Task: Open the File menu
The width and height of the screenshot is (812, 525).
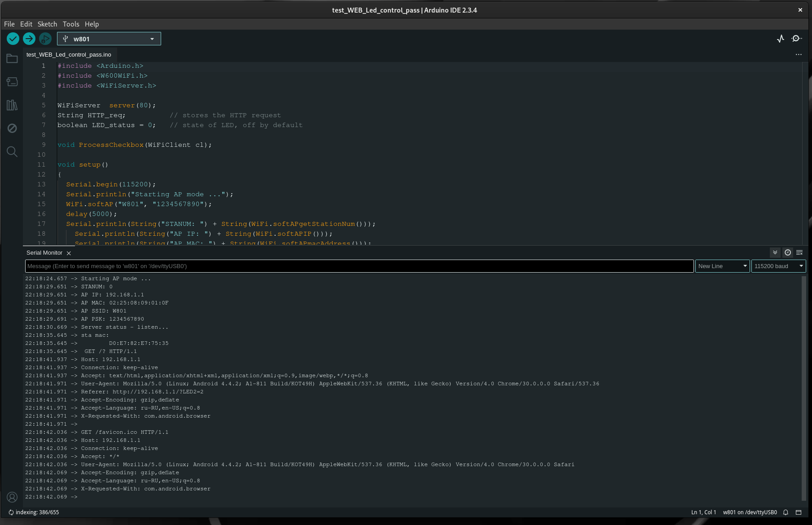Action: (x=9, y=24)
